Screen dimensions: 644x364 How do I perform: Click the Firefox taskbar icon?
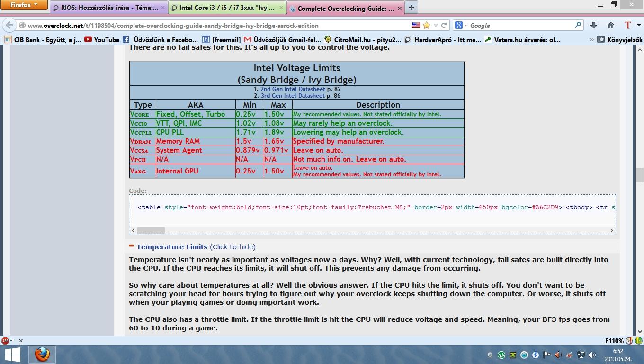42,355
